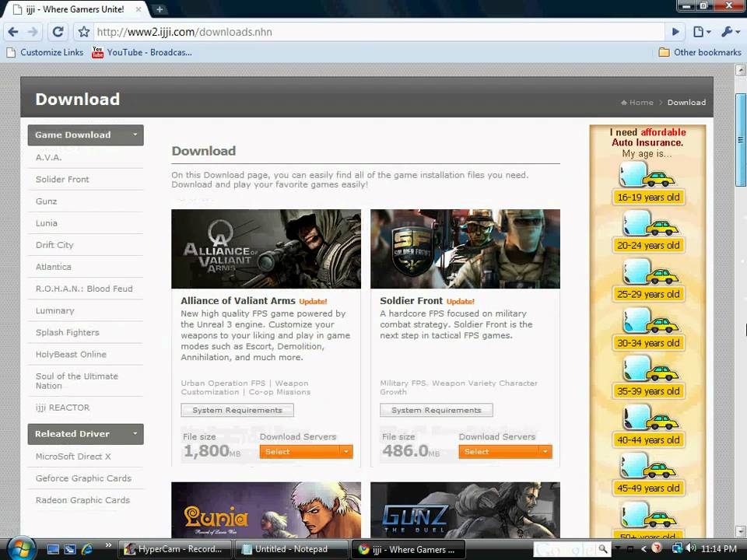Image resolution: width=747 pixels, height=560 pixels.
Task: Open Solider Front in the sidebar menu
Action: (x=62, y=179)
